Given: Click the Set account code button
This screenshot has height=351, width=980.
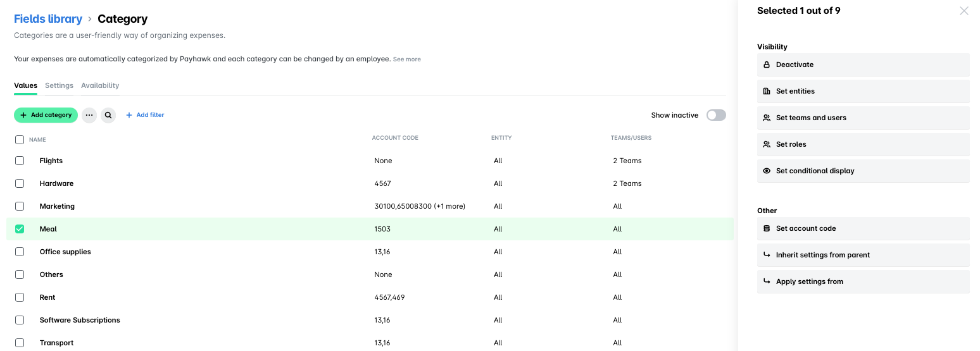Looking at the screenshot, I should [864, 228].
